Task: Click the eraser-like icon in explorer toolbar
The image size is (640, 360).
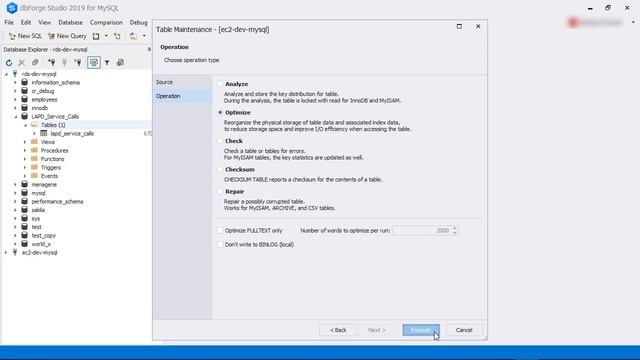Action: [35, 63]
